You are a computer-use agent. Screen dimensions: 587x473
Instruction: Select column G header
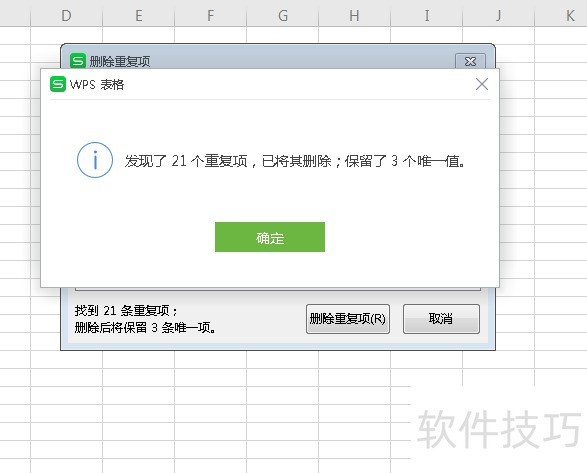tap(283, 16)
